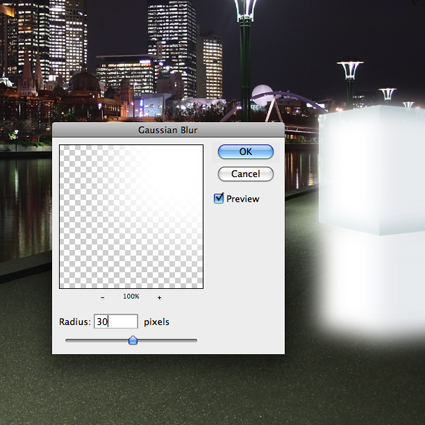Click the Radius label
This screenshot has height=425, width=425.
tap(75, 322)
